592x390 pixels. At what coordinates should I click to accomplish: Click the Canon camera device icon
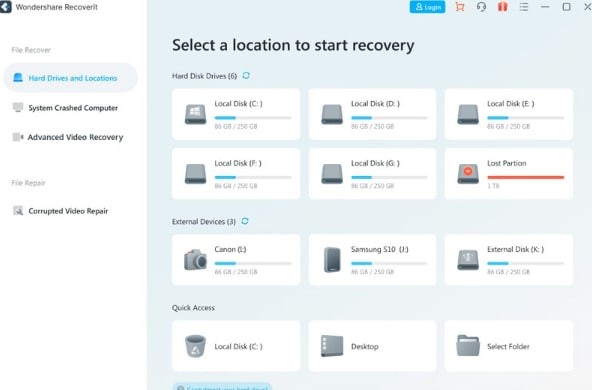click(x=195, y=259)
